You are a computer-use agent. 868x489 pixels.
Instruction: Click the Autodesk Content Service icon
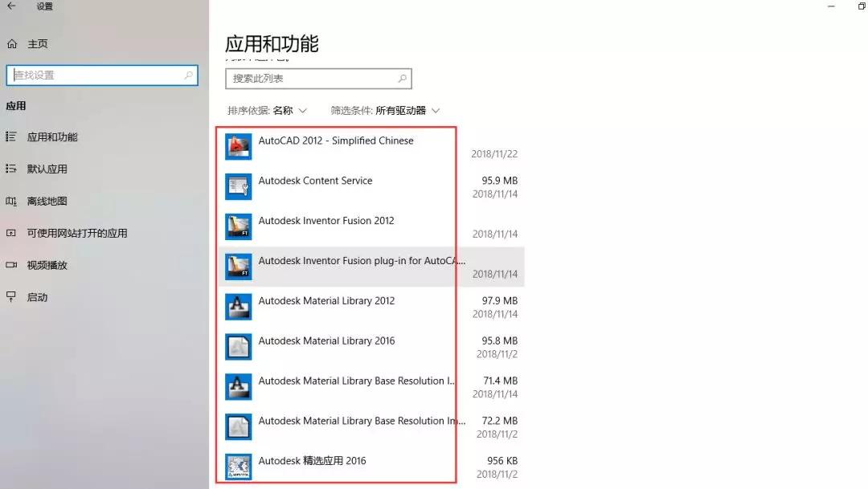[238, 186]
